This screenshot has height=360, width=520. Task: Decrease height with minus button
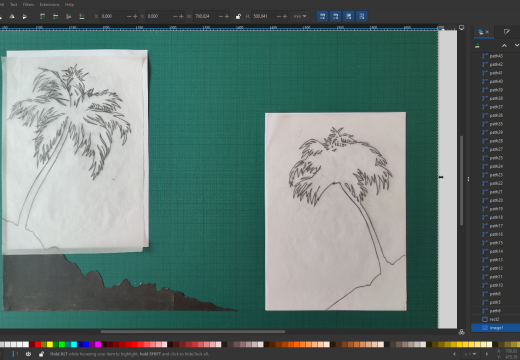click(x=279, y=16)
